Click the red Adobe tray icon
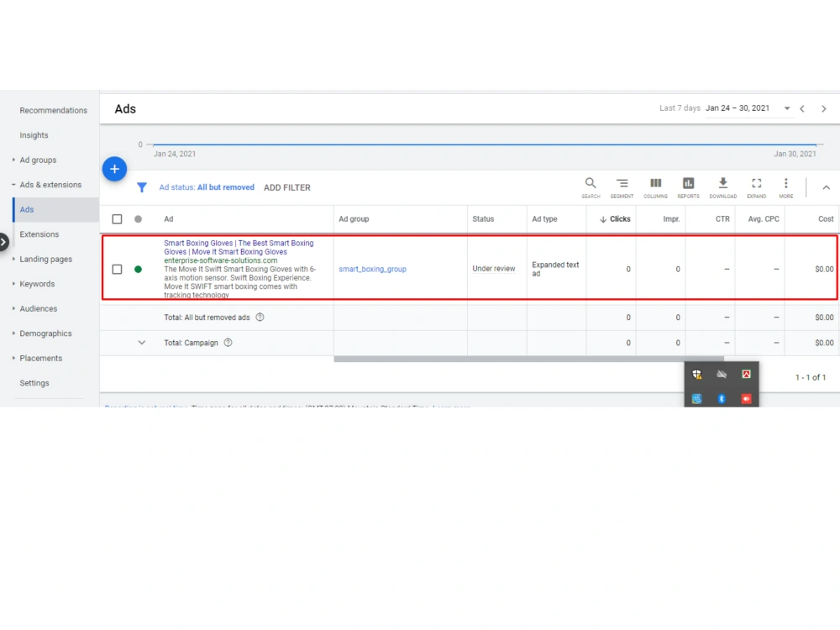Screen dimensions: 840x630 pos(746,375)
